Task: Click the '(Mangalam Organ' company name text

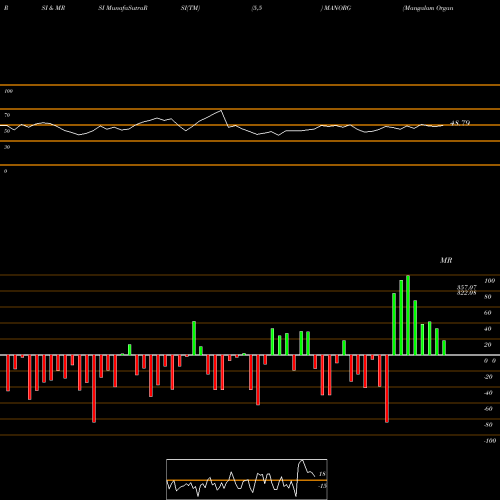Action: point(428,8)
